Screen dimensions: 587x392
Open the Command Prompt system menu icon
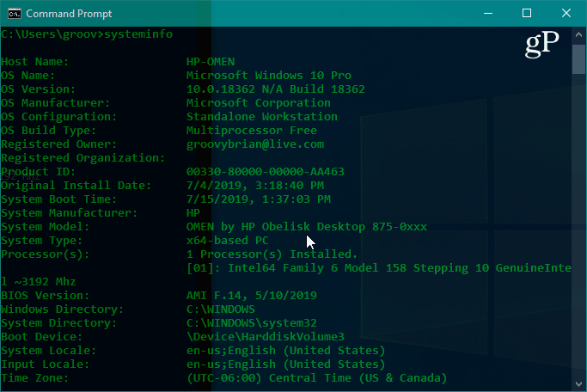pyautogui.click(x=15, y=14)
